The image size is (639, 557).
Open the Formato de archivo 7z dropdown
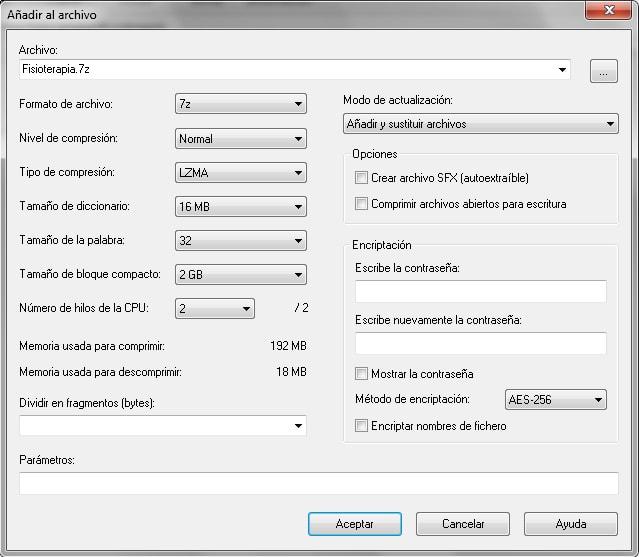(x=241, y=104)
